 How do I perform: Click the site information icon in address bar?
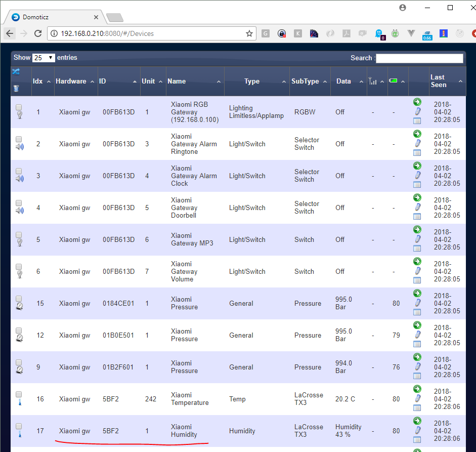click(x=54, y=33)
